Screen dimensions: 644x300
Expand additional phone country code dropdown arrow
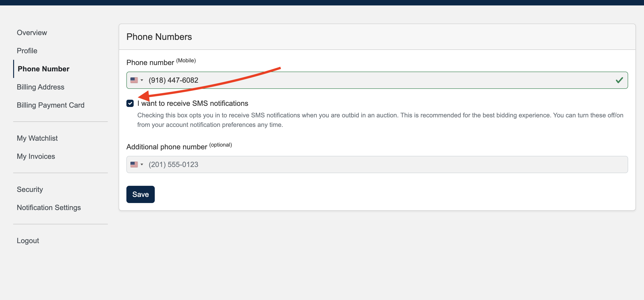142,165
